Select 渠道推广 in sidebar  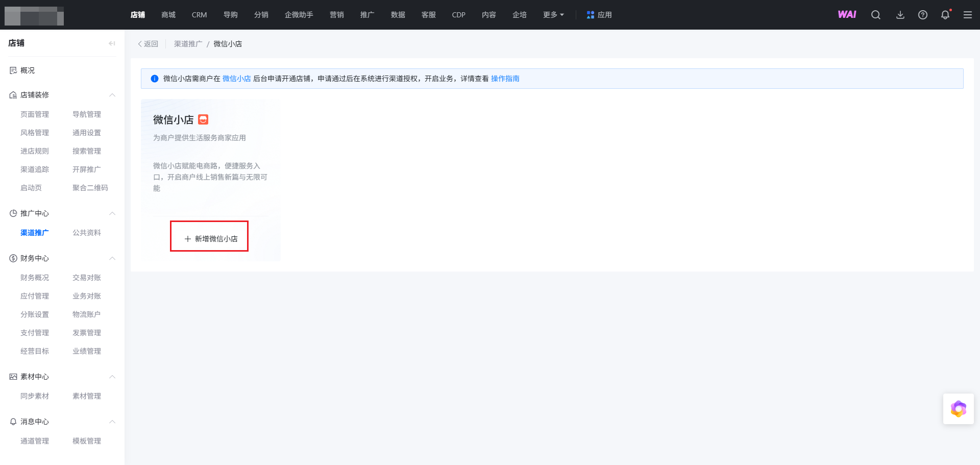(35, 233)
